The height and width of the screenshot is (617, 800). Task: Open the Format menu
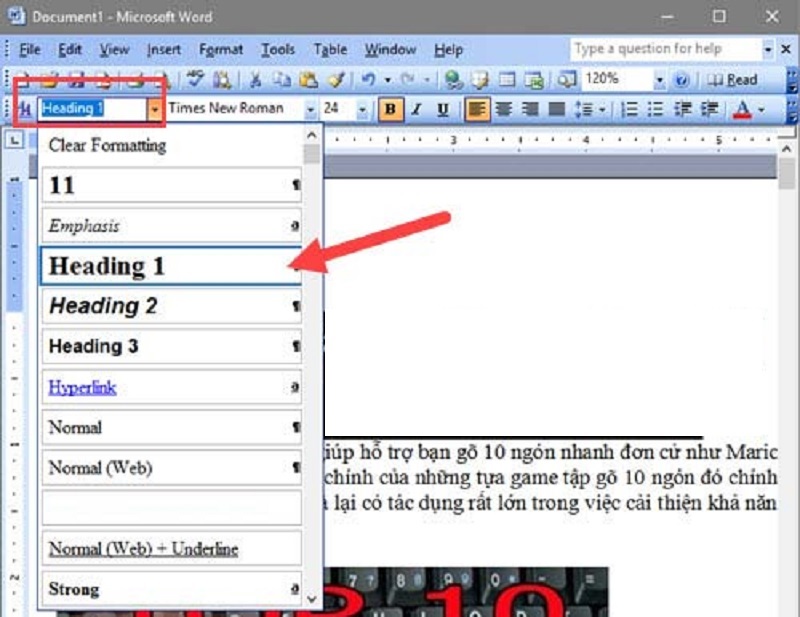[x=221, y=50]
